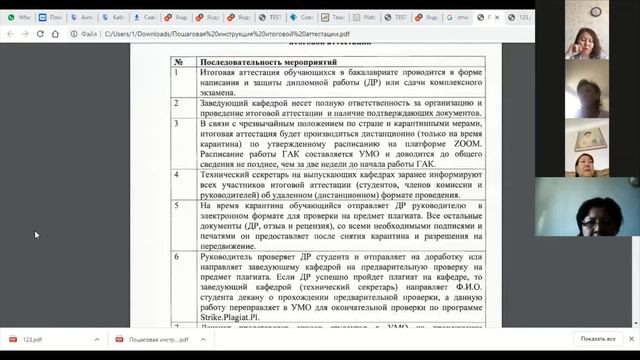
Task: Click row 1 text 'Итоговая аттестация обучающихся'
Action: tap(269, 72)
